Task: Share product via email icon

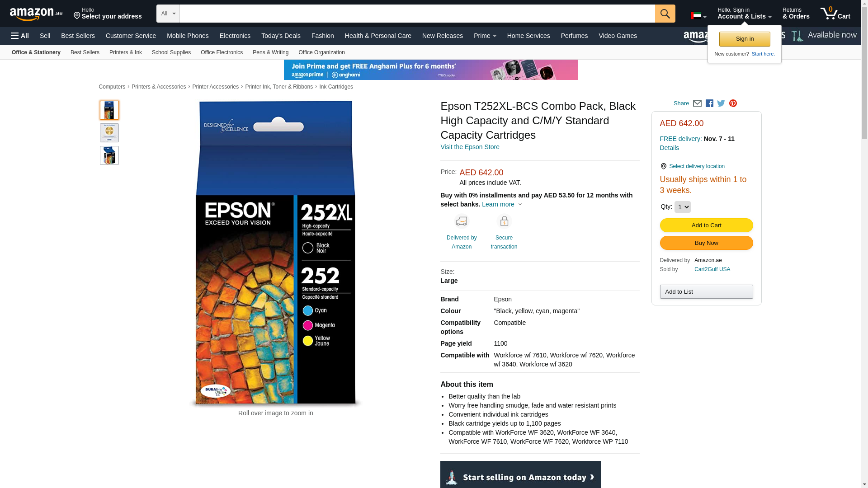Action: pos(697,103)
